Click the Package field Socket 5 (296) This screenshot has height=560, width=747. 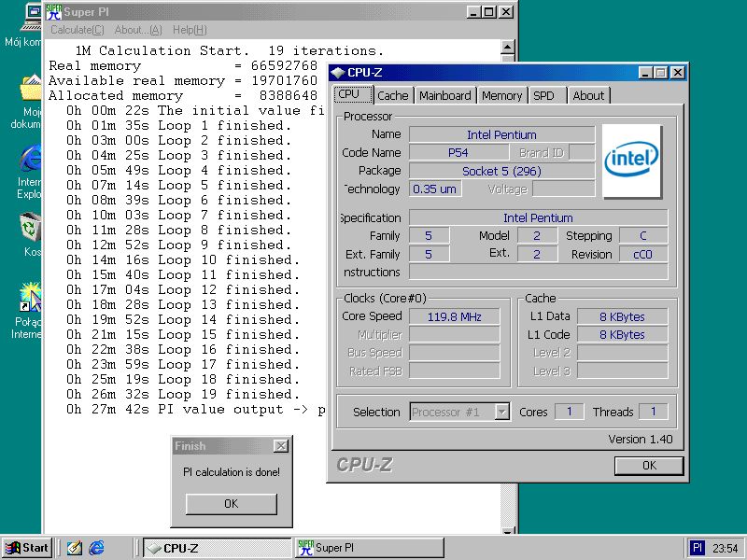[501, 171]
